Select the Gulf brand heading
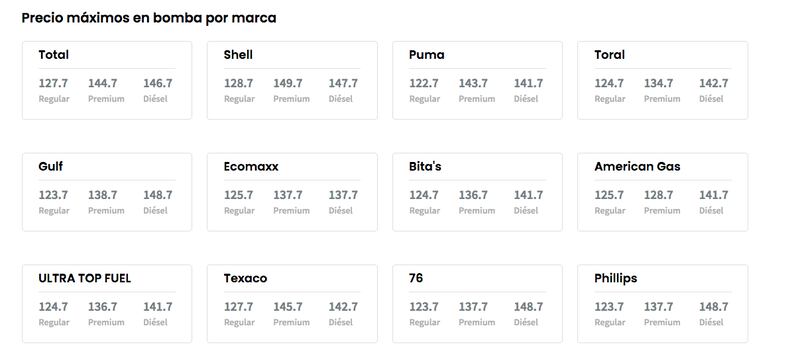This screenshot has height=363, width=800. click(51, 166)
